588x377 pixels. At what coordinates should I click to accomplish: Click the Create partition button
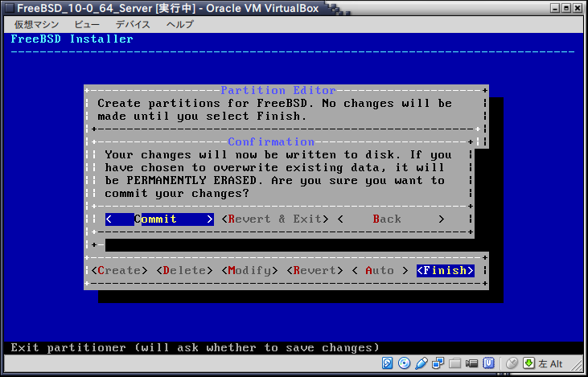click(x=119, y=270)
